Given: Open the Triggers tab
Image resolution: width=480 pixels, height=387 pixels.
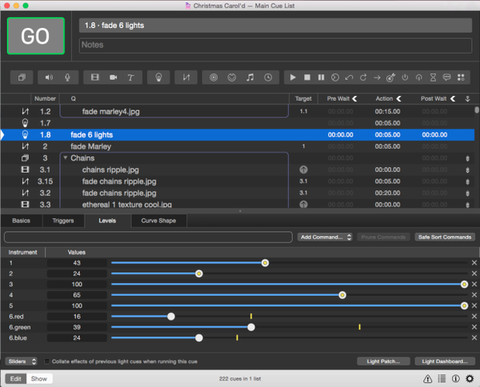Looking at the screenshot, I should point(63,221).
